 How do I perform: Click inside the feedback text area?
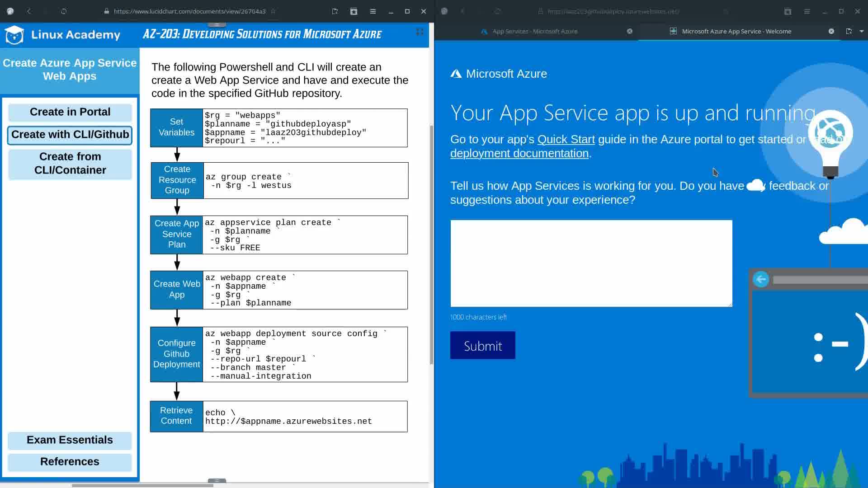point(591,263)
